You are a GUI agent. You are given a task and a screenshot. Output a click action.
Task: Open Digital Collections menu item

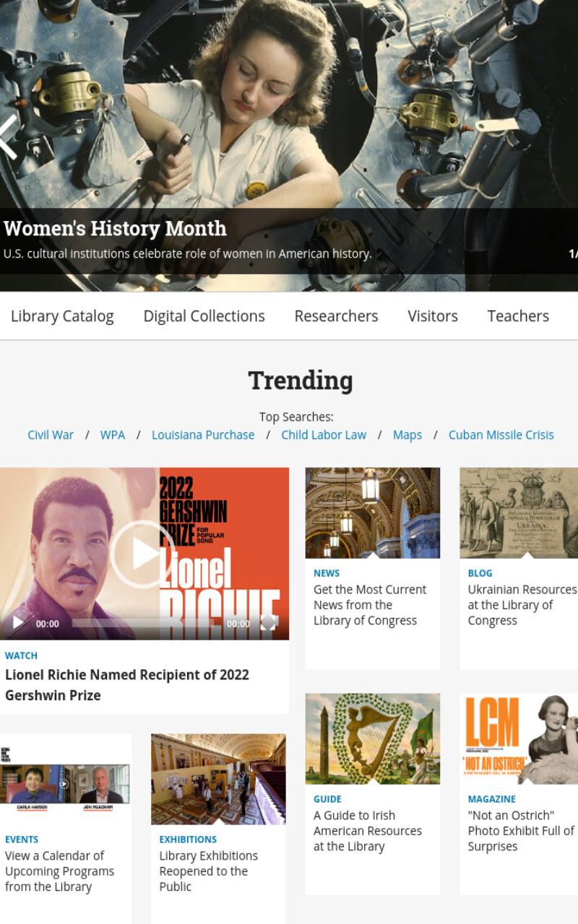pos(204,316)
